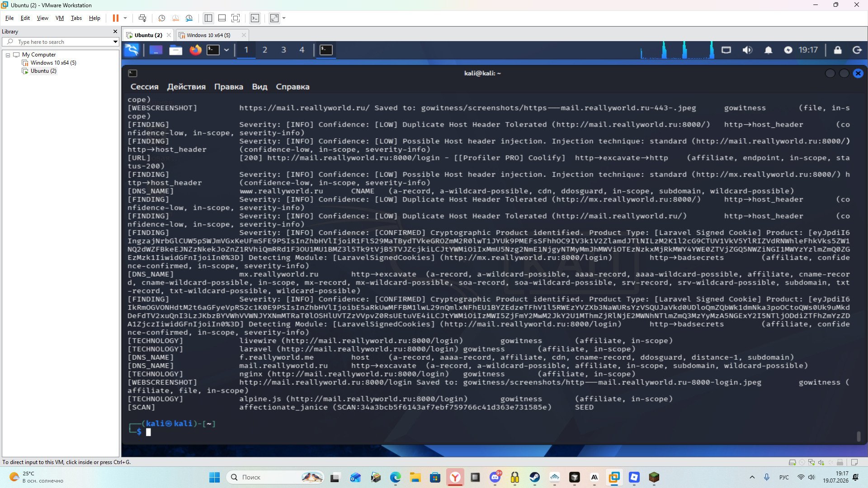The image size is (868, 488).
Task: Close the Ubuntu (2) tab
Action: [x=169, y=35]
